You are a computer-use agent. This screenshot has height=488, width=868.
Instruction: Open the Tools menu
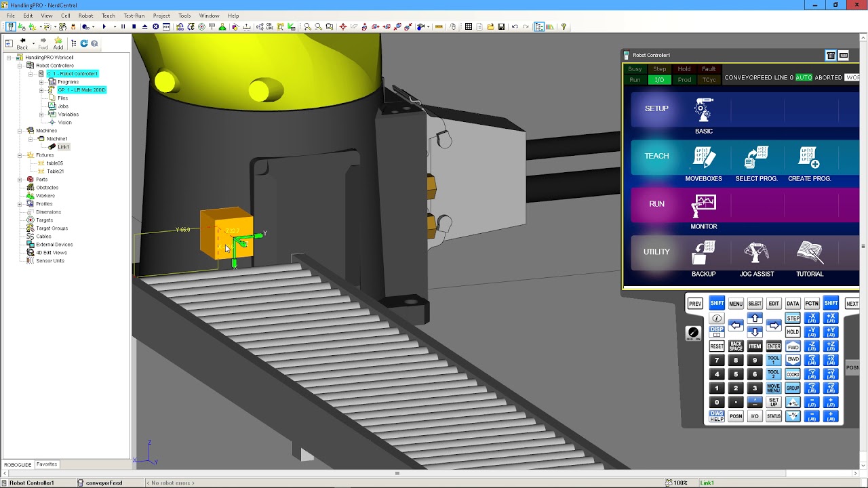(x=184, y=16)
